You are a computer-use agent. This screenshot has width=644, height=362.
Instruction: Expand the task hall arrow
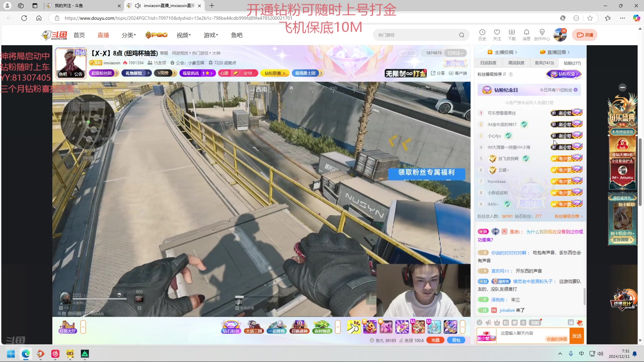click(83, 327)
